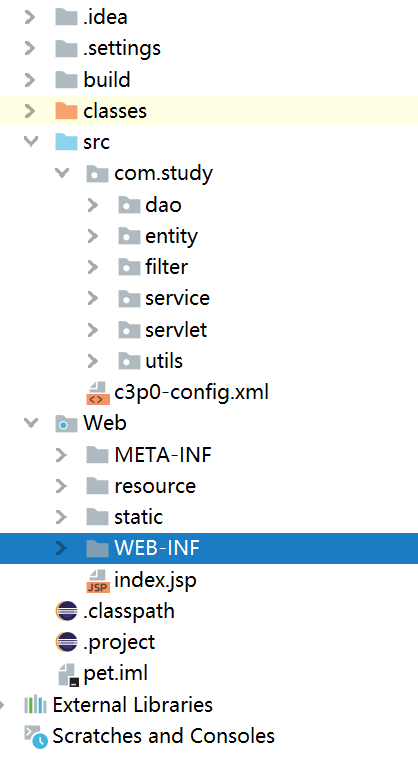Click the JSP icon for index.jsp
The image size is (418, 784).
[98, 580]
